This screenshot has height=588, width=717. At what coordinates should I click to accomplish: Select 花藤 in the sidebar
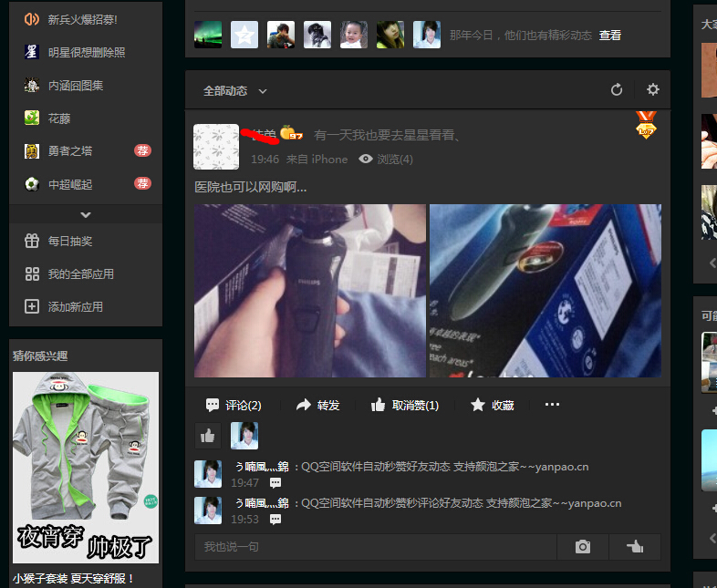coord(58,119)
